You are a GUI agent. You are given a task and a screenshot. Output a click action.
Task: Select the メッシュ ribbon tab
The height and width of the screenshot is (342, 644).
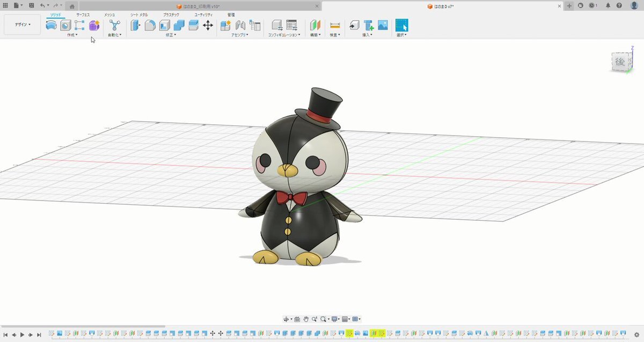click(x=109, y=15)
